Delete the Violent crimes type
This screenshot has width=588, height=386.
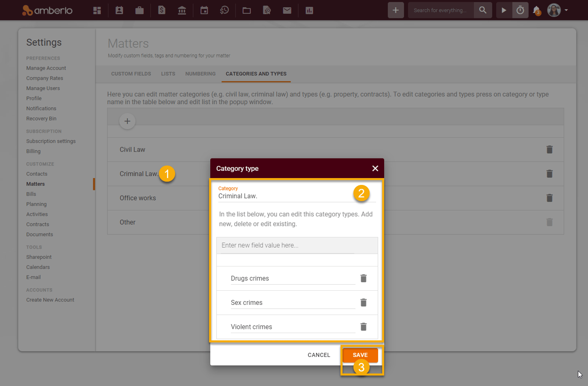click(x=363, y=327)
